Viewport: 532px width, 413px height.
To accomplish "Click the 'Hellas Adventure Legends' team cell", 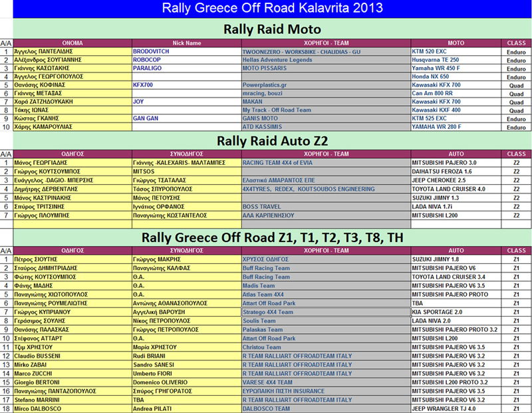I will (326, 60).
